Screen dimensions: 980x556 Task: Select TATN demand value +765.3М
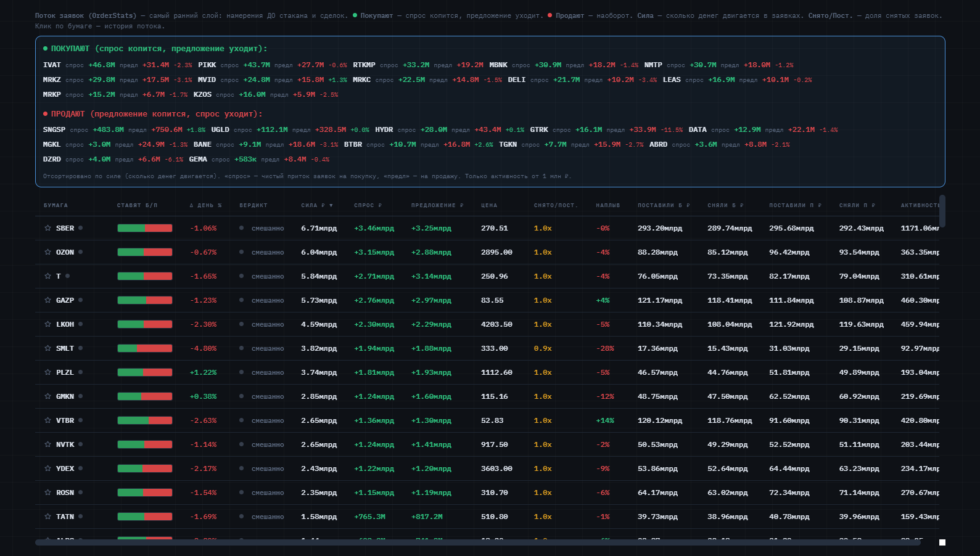click(x=369, y=517)
